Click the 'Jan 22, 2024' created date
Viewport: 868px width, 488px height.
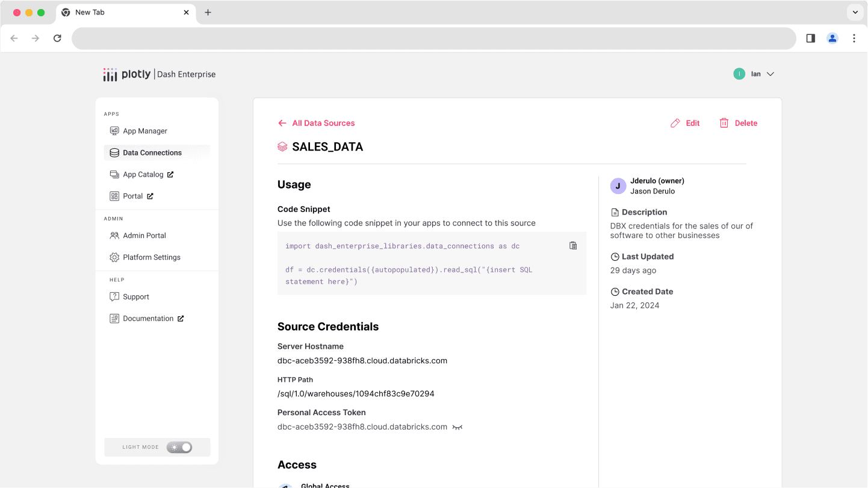pyautogui.click(x=634, y=305)
